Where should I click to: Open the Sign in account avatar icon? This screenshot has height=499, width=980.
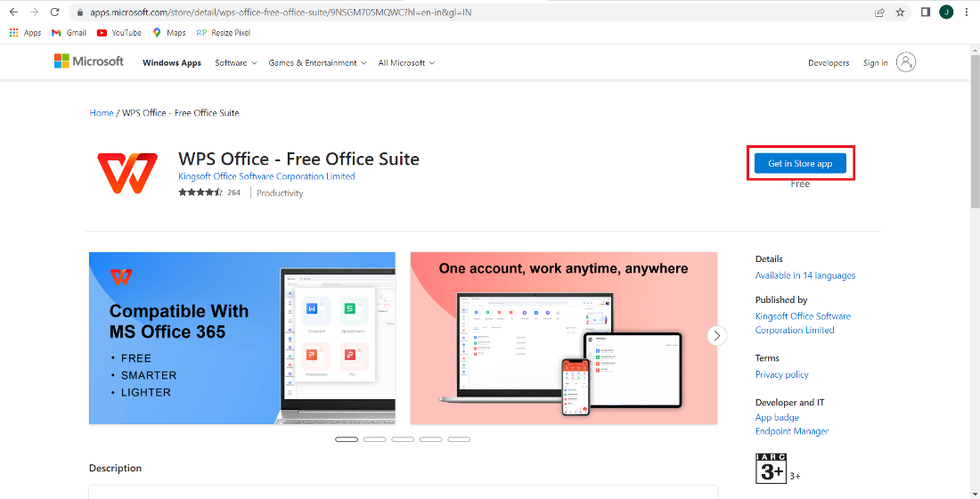pos(906,62)
